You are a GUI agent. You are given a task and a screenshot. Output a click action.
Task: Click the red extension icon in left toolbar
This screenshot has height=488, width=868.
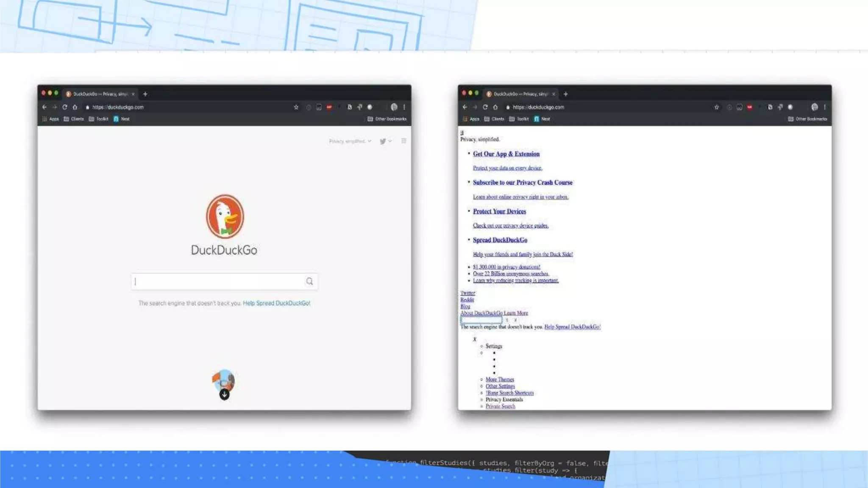click(x=329, y=107)
